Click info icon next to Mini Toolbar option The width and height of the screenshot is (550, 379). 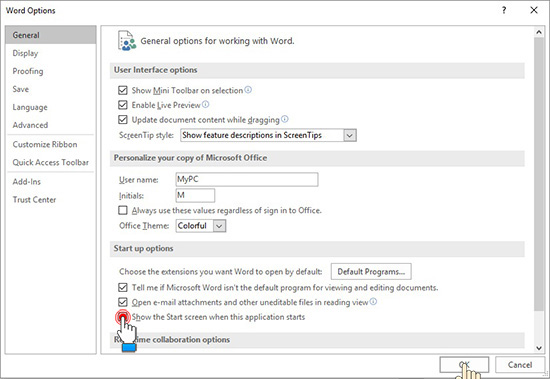248,90
